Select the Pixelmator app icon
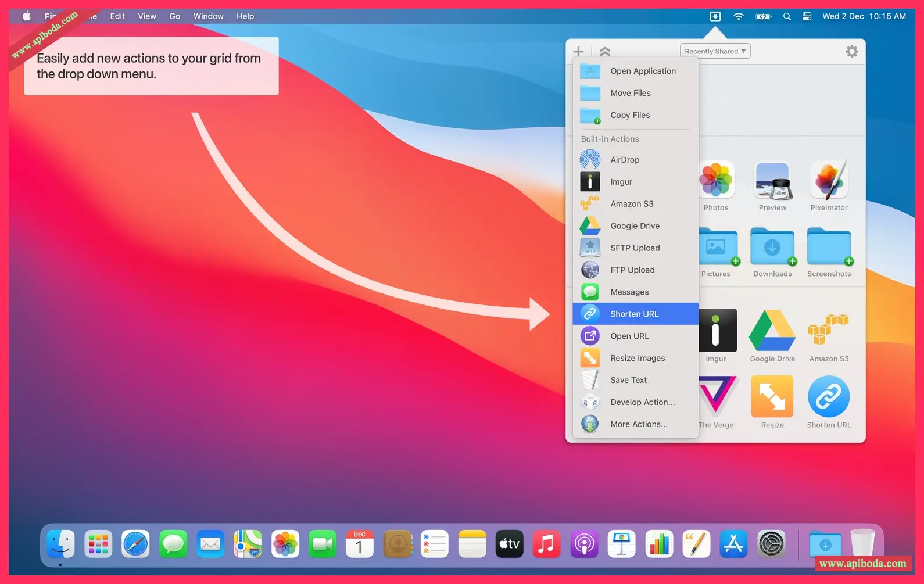The height and width of the screenshot is (584, 924). coord(829,181)
